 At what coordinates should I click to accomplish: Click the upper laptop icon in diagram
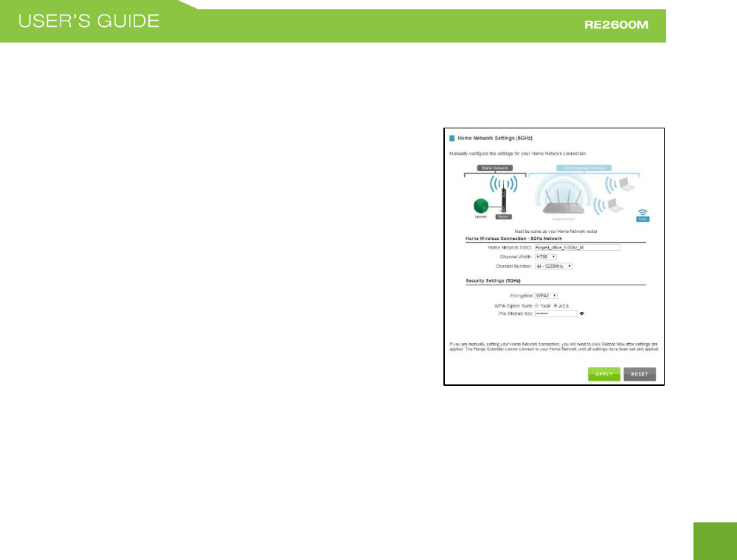[x=627, y=184]
